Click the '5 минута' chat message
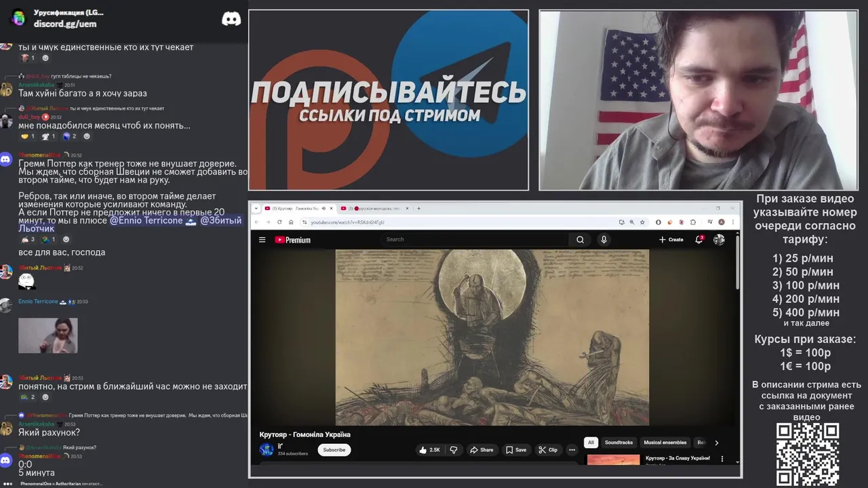 tap(37, 472)
